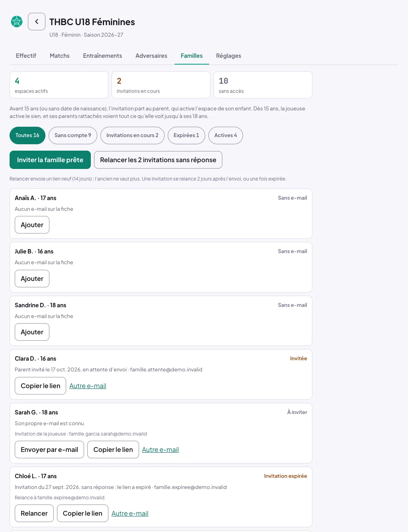408x532 pixels.
Task: Click the Sans e-mail status on Julie B.
Action: (292, 251)
